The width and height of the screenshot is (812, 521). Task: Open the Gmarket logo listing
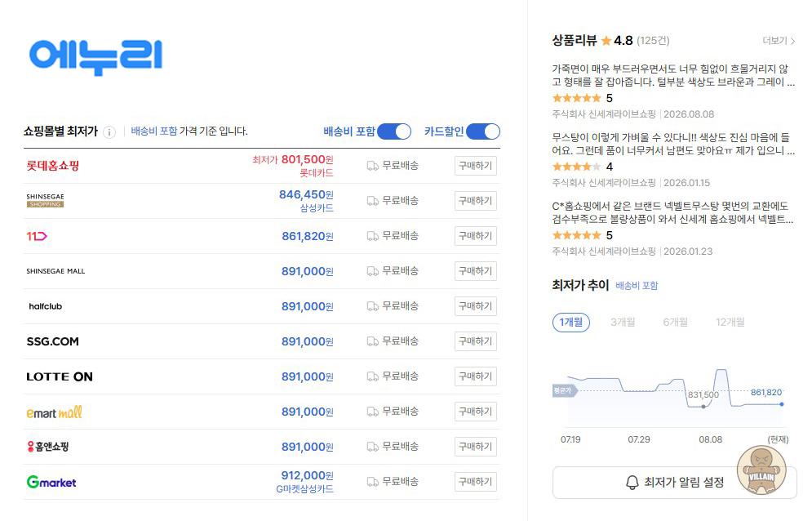point(51,482)
